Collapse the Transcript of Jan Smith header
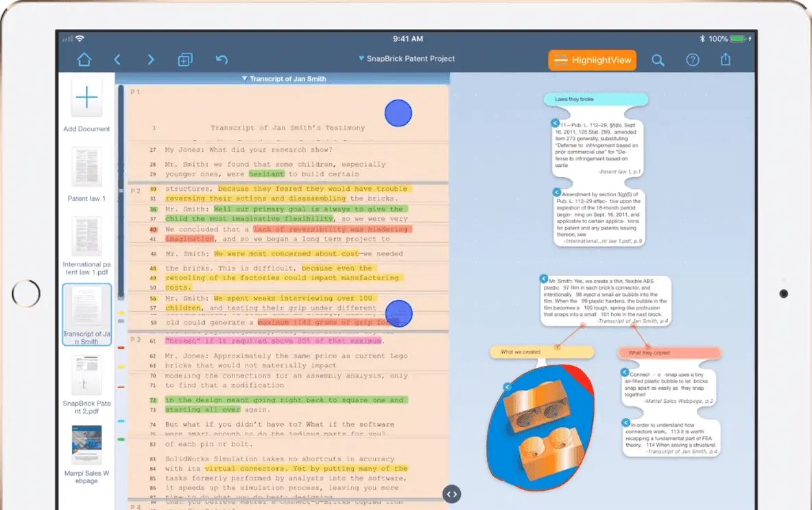 [x=284, y=79]
